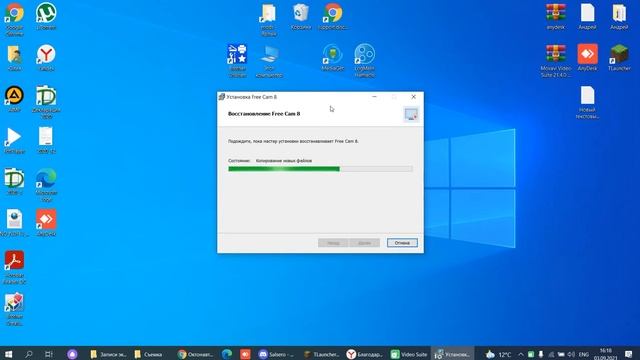Switch to the TLauncher taskbar item
This screenshot has width=640, height=360.
click(322, 354)
